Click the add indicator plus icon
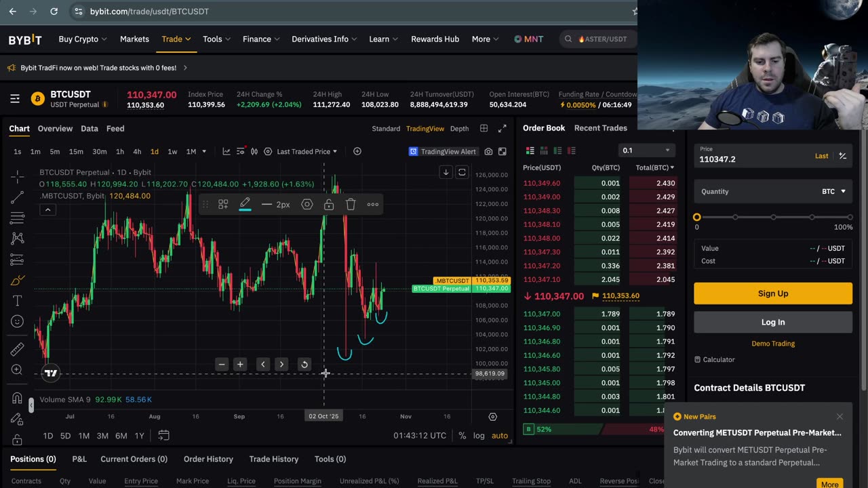The width and height of the screenshot is (868, 488). (x=357, y=151)
